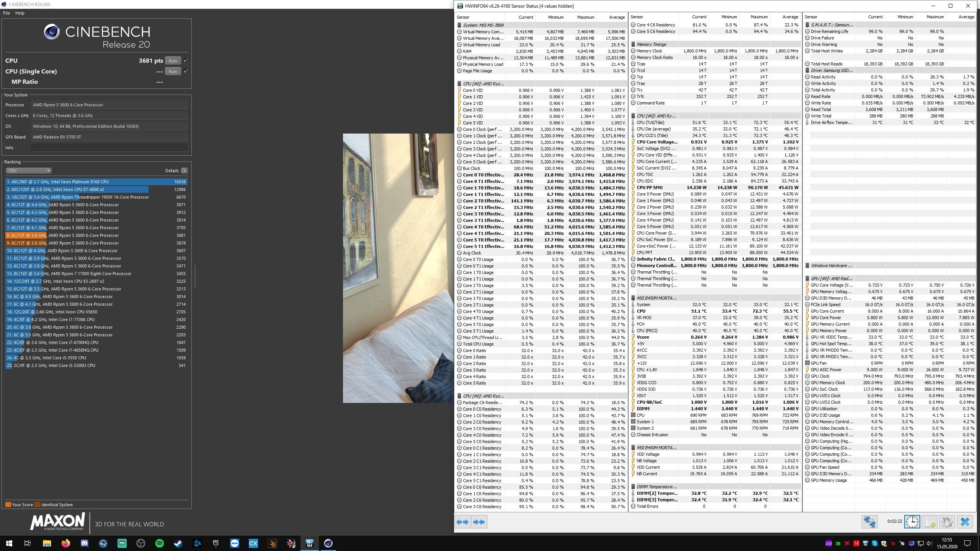The image size is (980, 551).
Task: Start HWiNFO logging sheet icon
Action: point(929,522)
